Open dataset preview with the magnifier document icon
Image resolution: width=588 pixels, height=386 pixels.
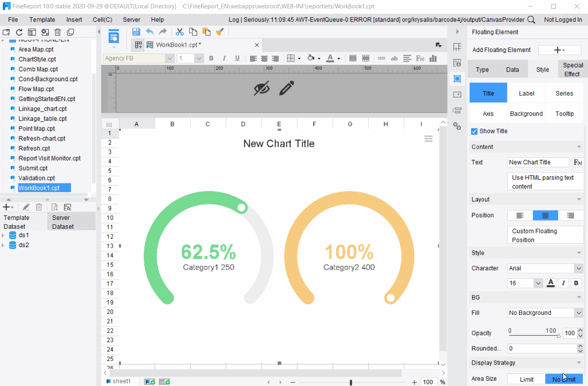pyautogui.click(x=55, y=207)
